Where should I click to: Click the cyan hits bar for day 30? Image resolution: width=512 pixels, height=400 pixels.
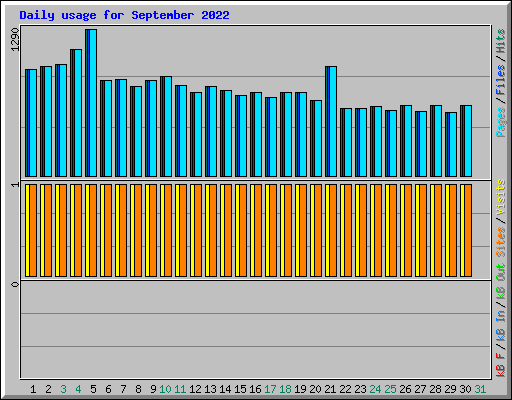468,141
